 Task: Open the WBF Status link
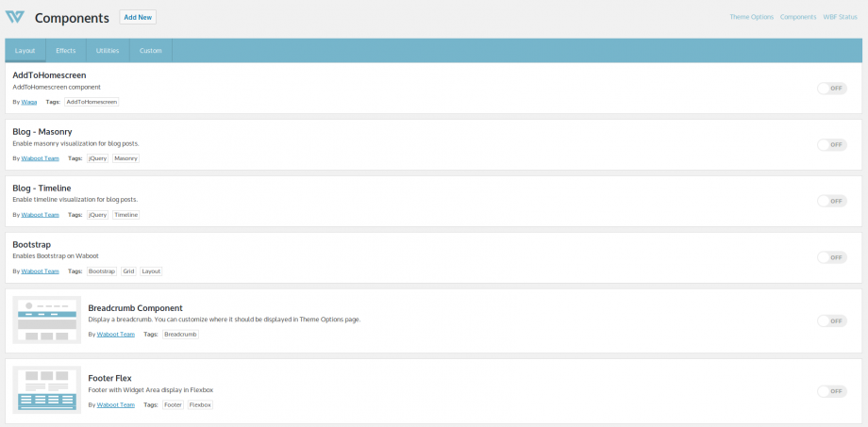840,17
